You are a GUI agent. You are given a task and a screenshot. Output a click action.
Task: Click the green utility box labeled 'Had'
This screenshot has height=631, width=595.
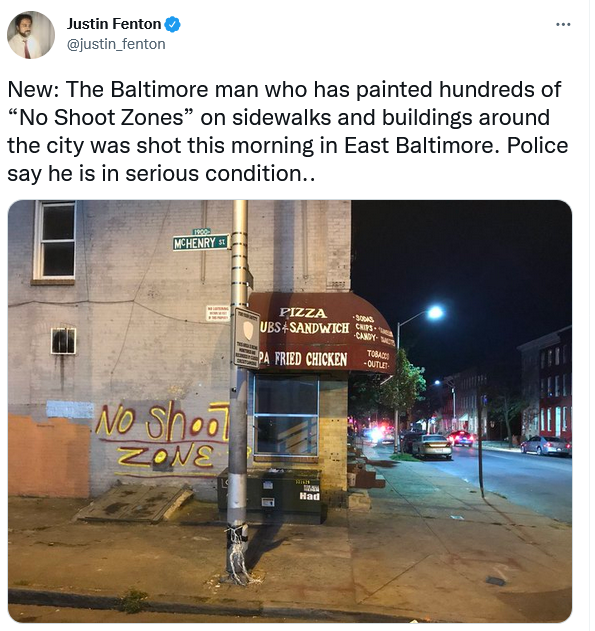tap(270, 496)
